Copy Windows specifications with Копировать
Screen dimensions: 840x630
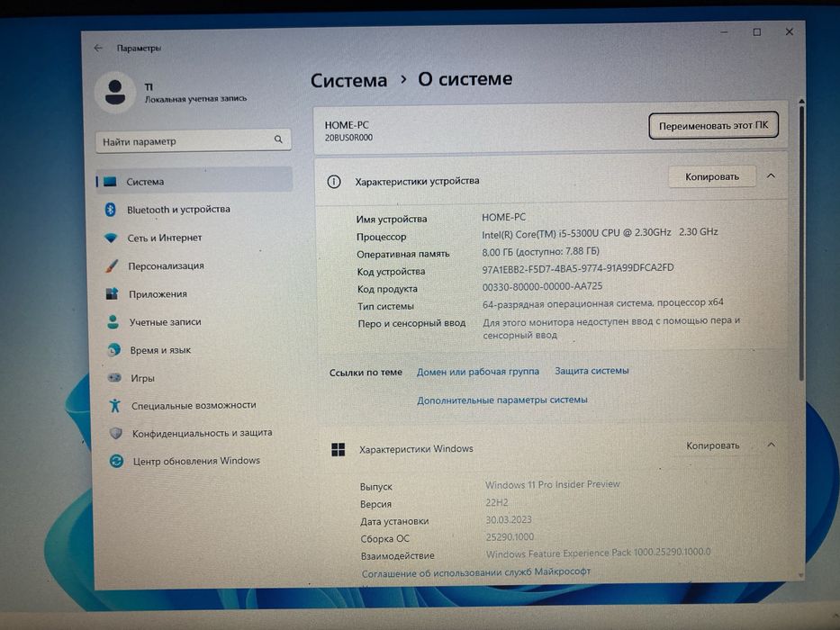[x=712, y=445]
